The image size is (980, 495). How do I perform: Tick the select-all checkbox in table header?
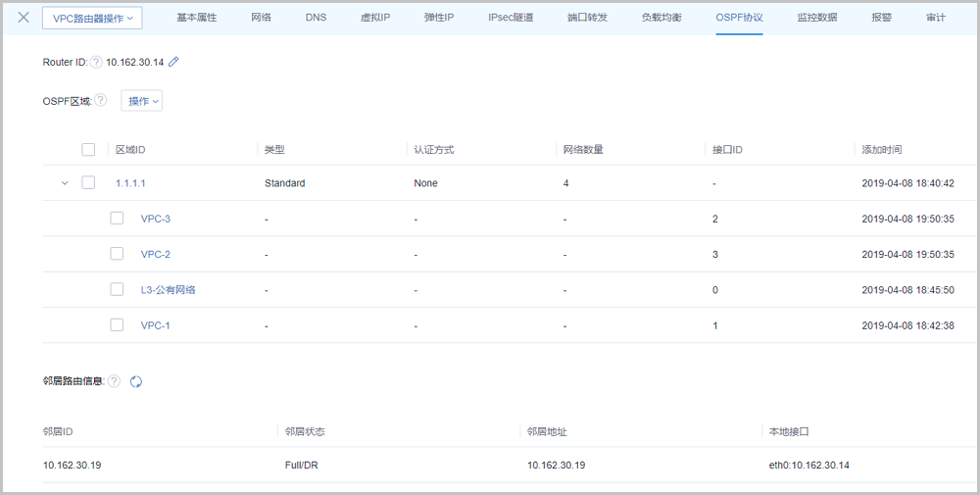pos(88,149)
